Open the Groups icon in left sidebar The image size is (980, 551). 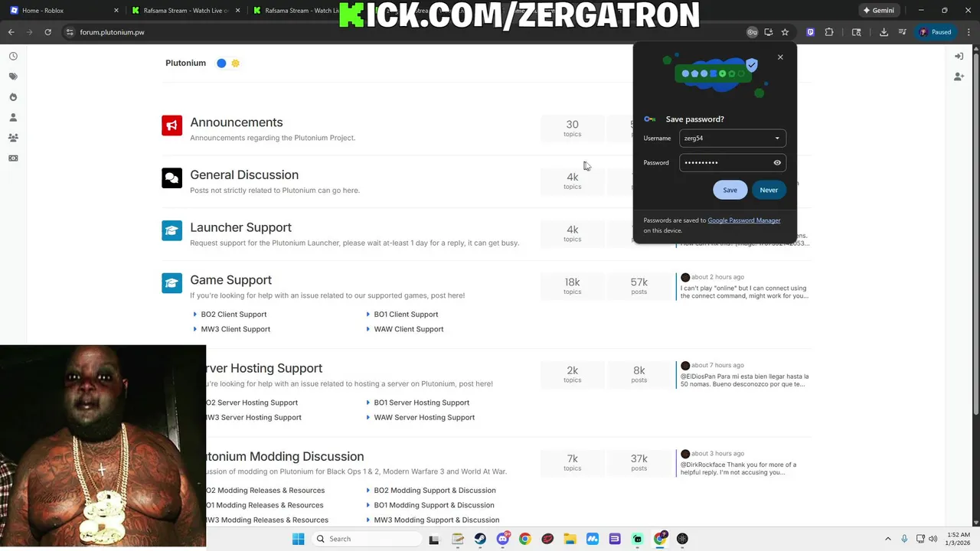point(13,138)
